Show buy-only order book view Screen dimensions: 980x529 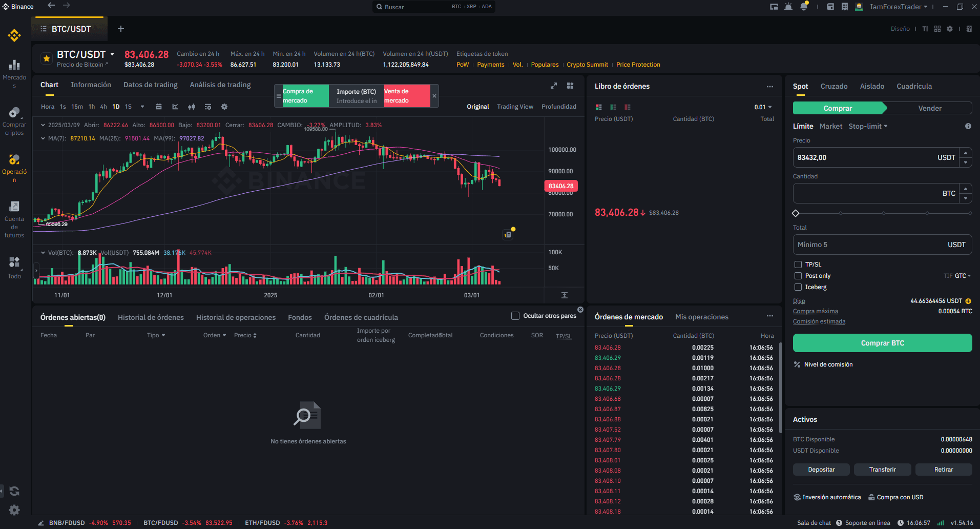(x=613, y=107)
